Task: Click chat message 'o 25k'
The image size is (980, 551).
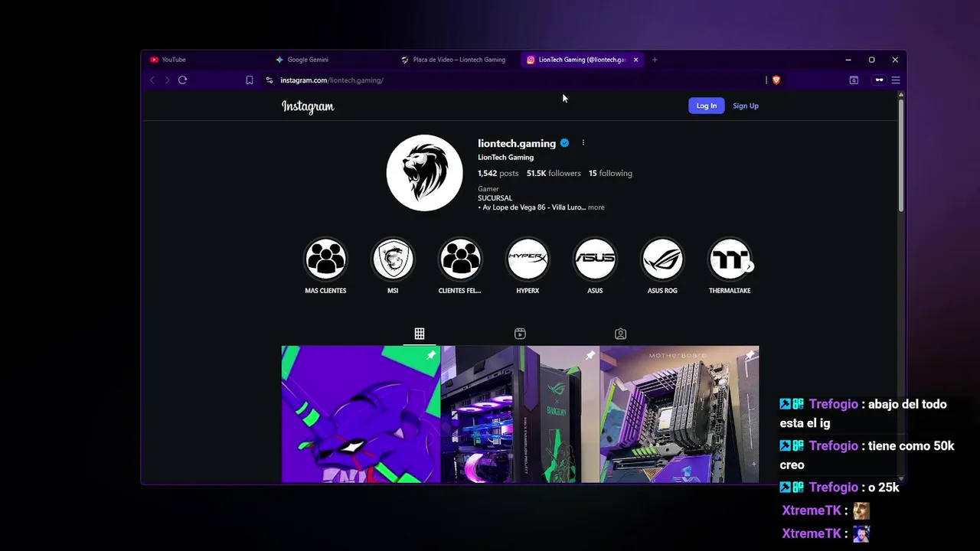Action: click(884, 487)
